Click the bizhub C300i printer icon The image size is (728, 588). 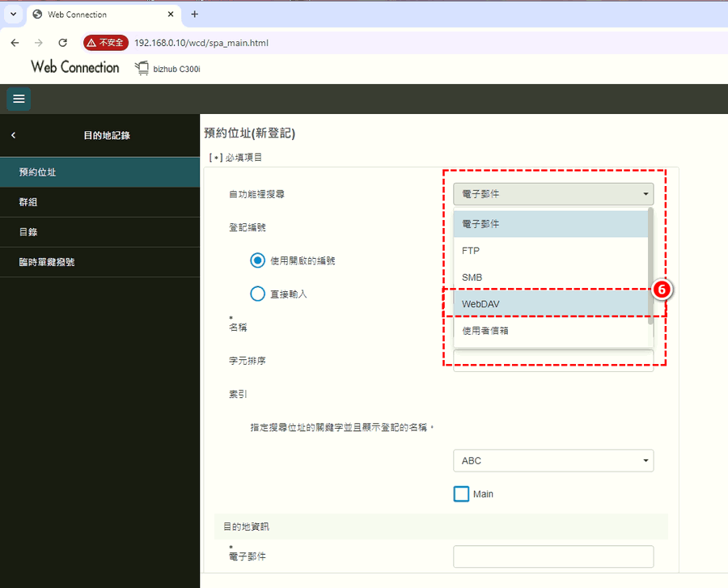pos(142,68)
